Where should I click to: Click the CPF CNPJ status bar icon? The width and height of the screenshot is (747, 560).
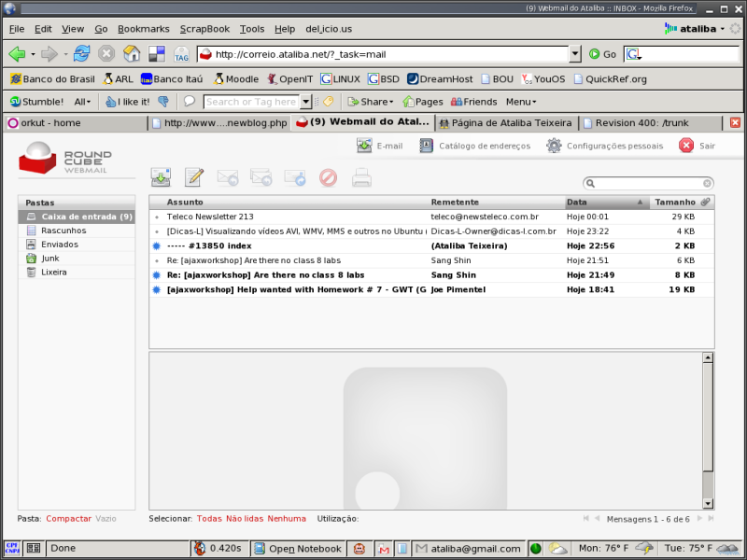pyautogui.click(x=11, y=548)
